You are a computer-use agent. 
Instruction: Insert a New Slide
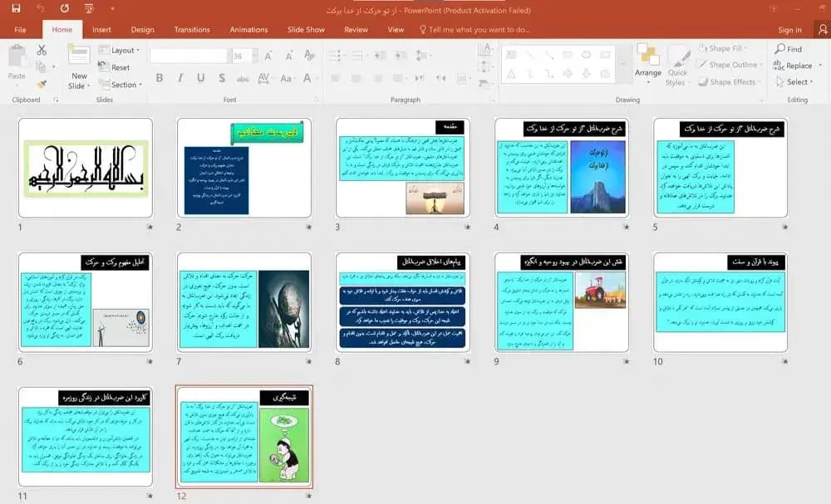point(79,67)
